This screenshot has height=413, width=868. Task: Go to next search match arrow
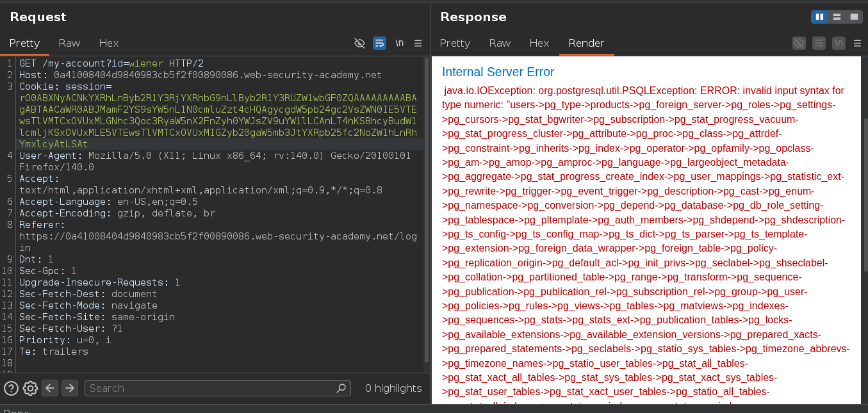[70, 388]
